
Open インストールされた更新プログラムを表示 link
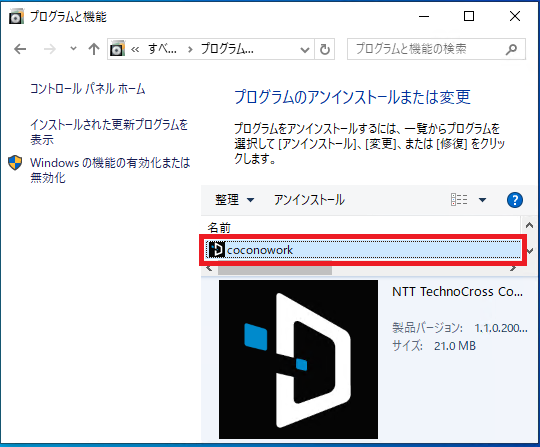[109, 132]
